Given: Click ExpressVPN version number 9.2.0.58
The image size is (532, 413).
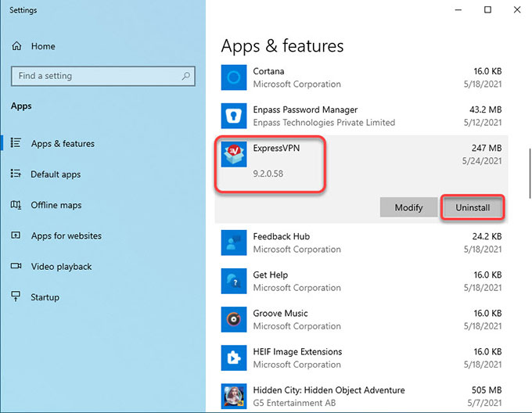Looking at the screenshot, I should click(x=268, y=174).
